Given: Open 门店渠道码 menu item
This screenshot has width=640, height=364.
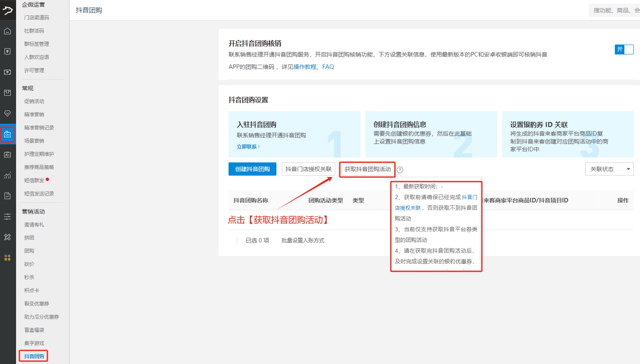Looking at the screenshot, I should click(x=37, y=18).
